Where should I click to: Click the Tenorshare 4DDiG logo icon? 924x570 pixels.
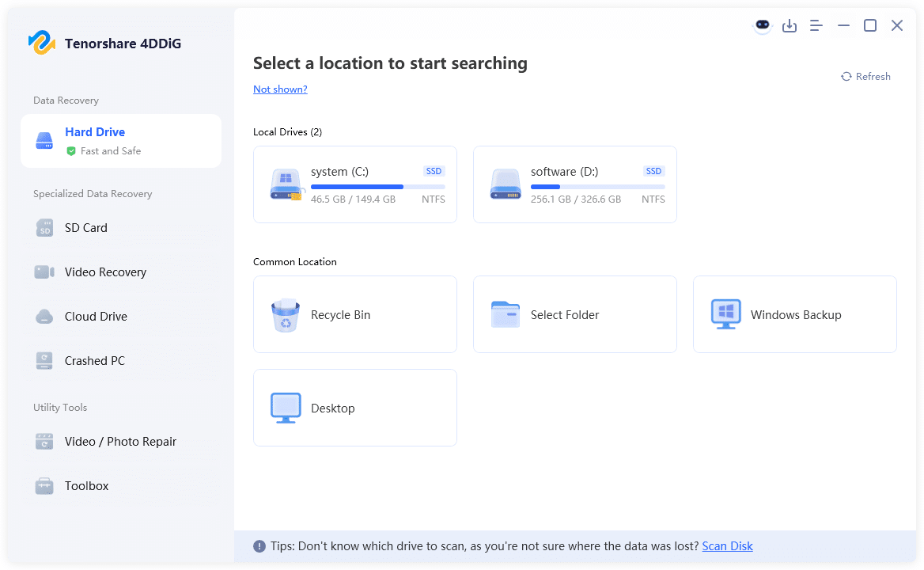coord(41,43)
